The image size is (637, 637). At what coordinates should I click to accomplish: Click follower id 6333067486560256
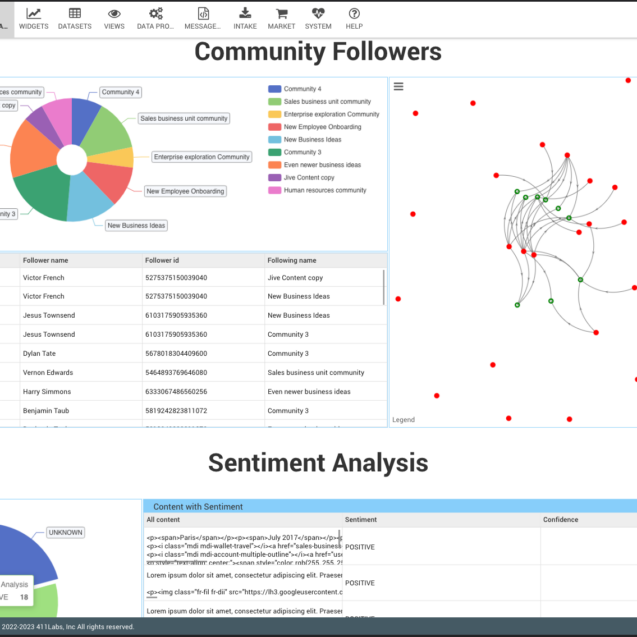pyautogui.click(x=176, y=392)
